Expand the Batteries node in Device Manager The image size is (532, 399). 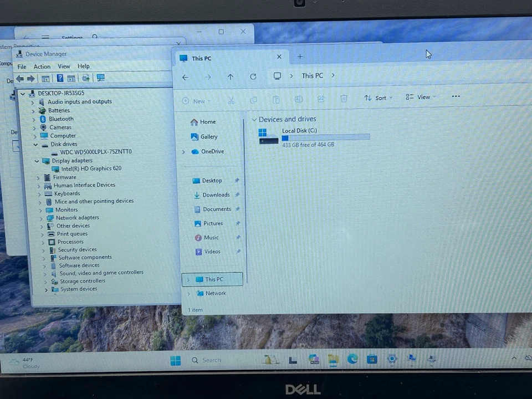click(x=33, y=111)
